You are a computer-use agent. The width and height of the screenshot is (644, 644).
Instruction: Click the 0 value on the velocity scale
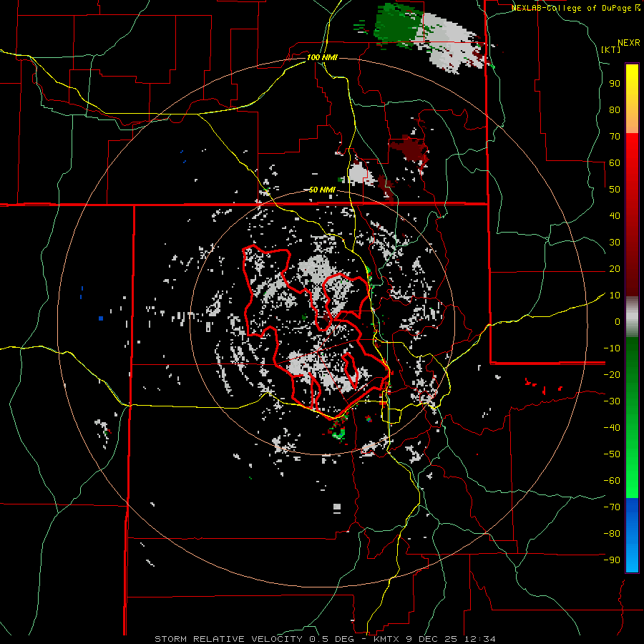617,321
